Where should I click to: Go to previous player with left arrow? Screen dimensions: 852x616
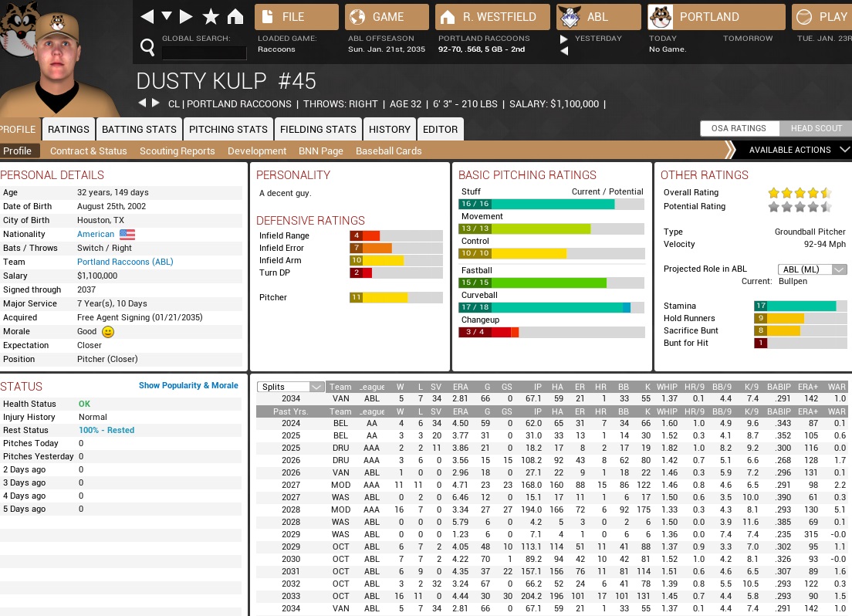pyautogui.click(x=142, y=103)
